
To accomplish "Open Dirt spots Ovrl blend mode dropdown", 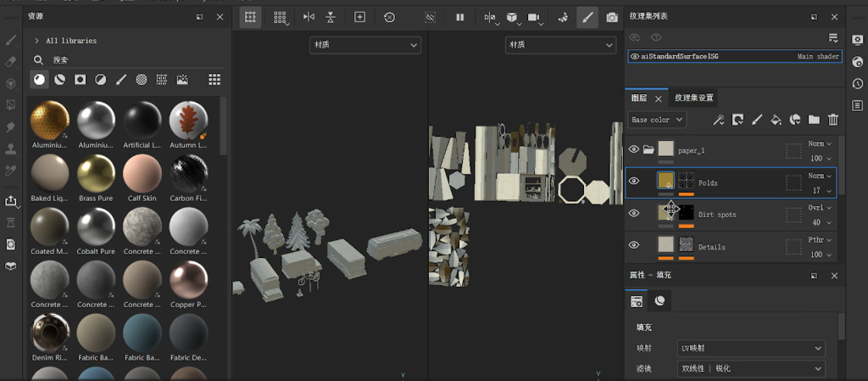I will pyautogui.click(x=820, y=208).
